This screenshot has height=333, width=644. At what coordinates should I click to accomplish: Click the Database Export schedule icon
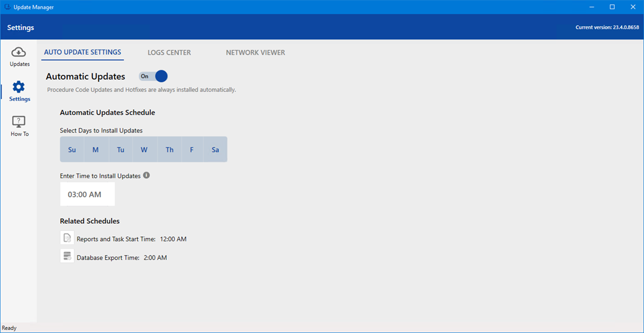(x=67, y=257)
